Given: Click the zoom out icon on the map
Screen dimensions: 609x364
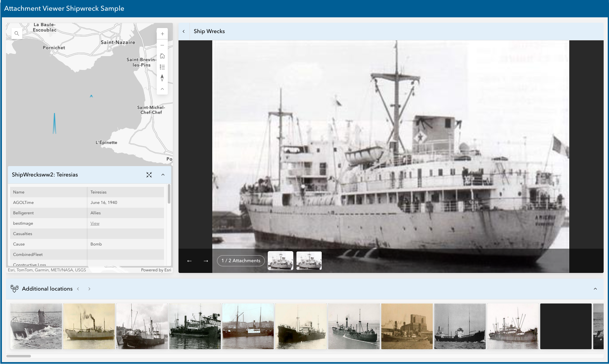Looking at the screenshot, I should pos(162,45).
